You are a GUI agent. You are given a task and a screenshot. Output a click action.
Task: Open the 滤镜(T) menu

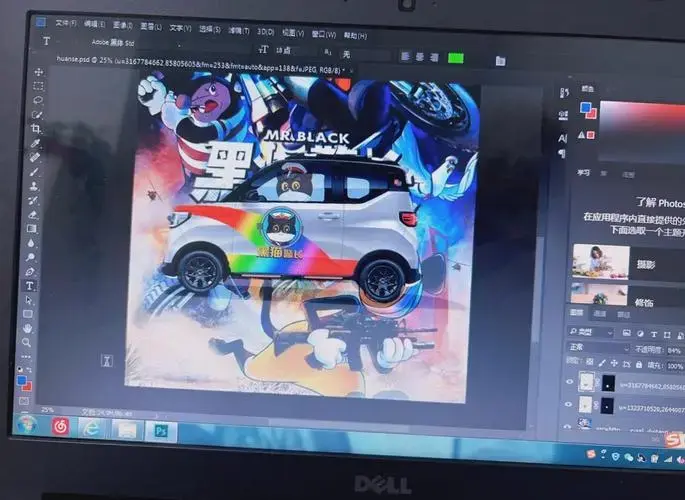[x=239, y=30]
